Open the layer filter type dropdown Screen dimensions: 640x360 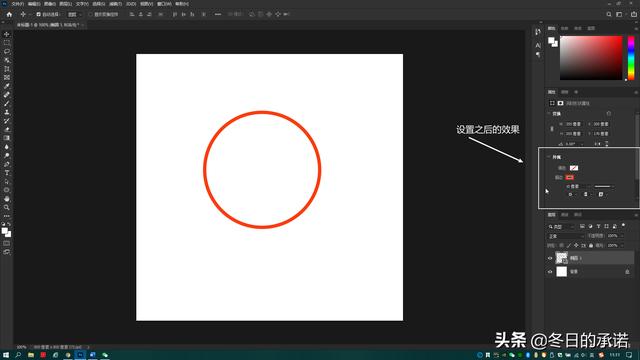(561, 227)
